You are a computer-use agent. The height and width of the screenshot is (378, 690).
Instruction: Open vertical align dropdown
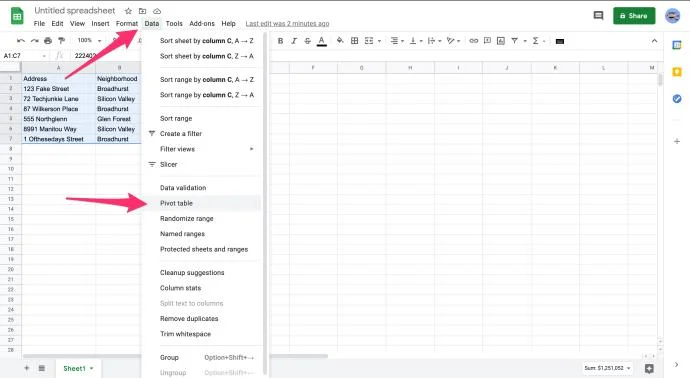point(416,41)
